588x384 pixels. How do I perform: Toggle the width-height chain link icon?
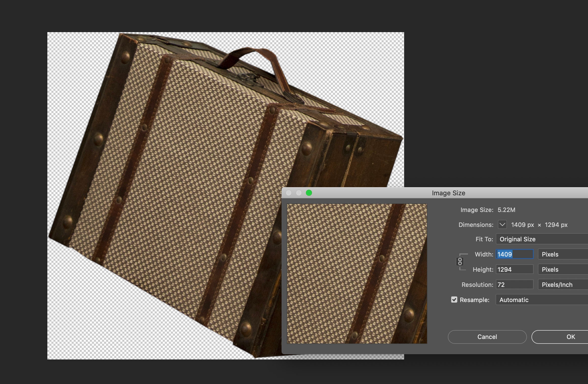click(460, 262)
